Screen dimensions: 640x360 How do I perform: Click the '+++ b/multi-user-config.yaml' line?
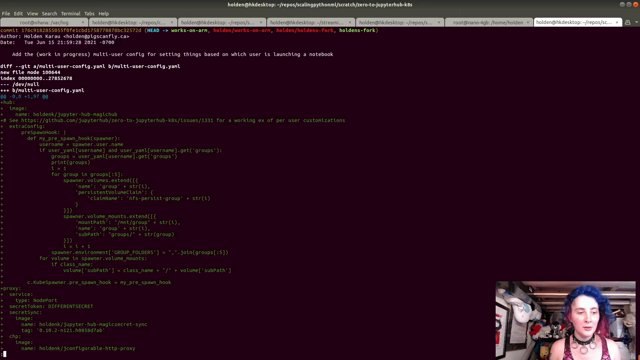pyautogui.click(x=42, y=91)
